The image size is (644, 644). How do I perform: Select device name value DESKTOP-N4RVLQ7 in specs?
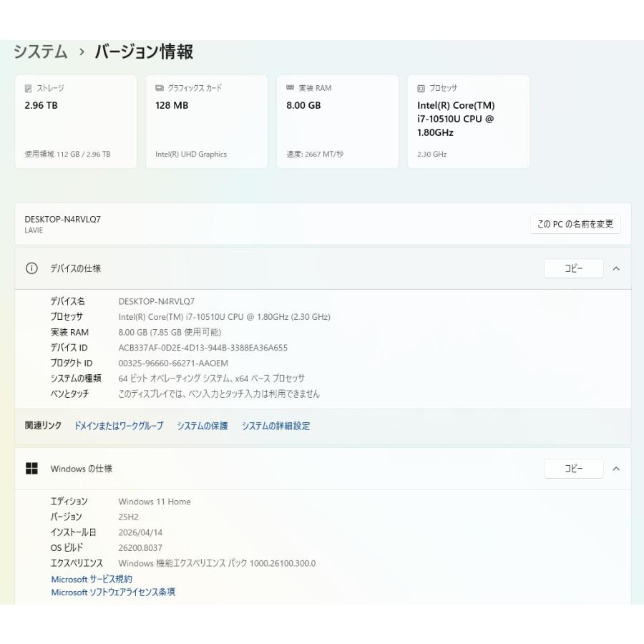click(x=157, y=301)
